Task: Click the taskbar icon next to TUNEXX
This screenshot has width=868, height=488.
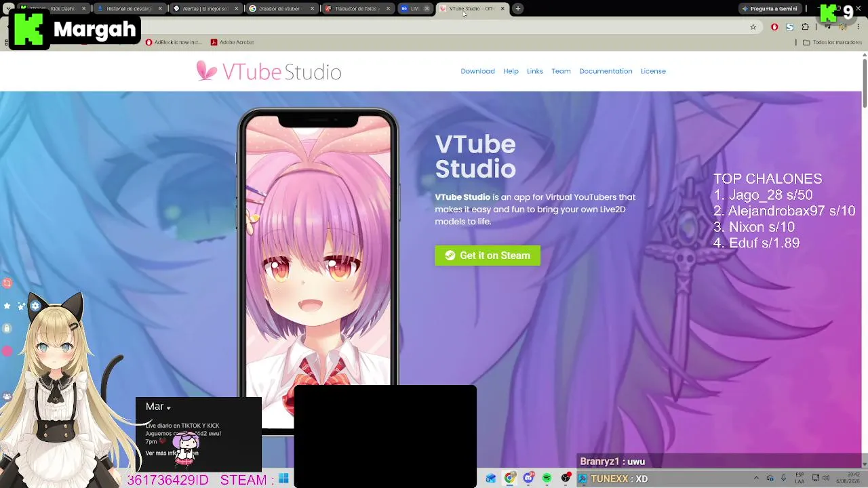Action: (583, 479)
